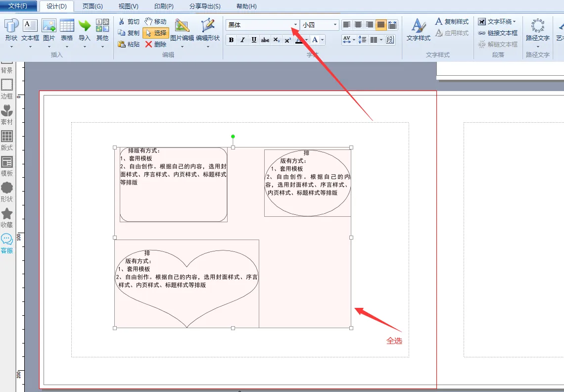Open the 素材 panel in left sidebar
The height and width of the screenshot is (392, 564).
(x=7, y=114)
